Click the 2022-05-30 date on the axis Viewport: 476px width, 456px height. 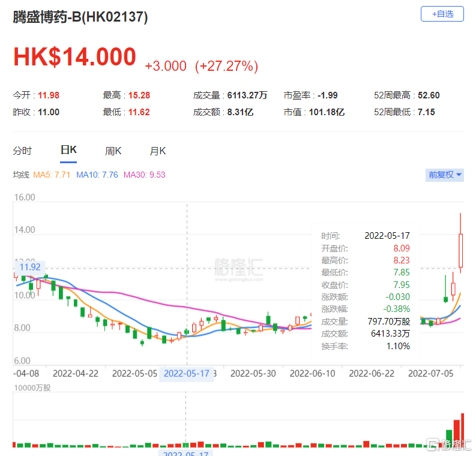tap(253, 373)
